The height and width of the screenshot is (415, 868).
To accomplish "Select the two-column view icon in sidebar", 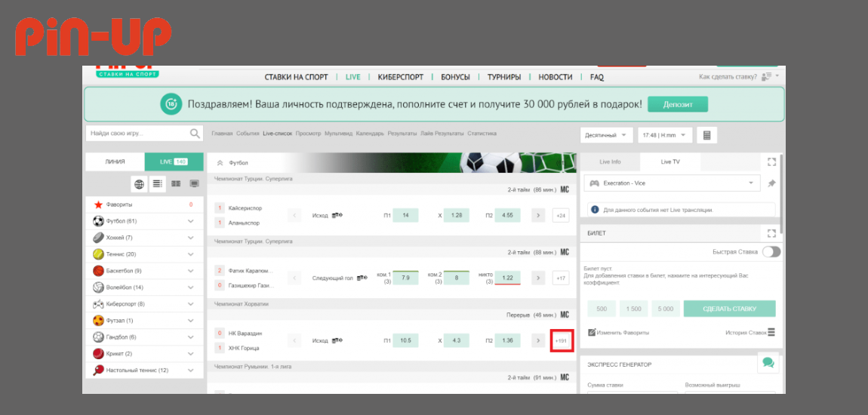I will 176,183.
